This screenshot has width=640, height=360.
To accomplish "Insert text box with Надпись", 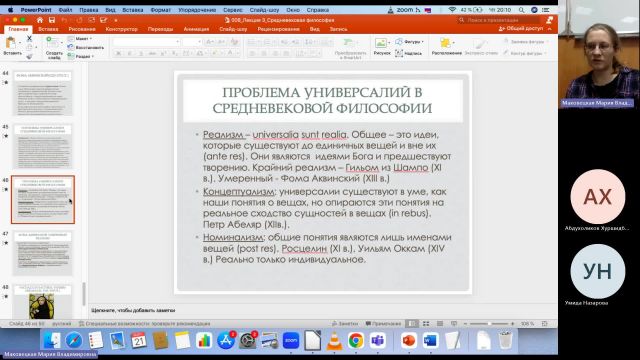I will coord(409,53).
